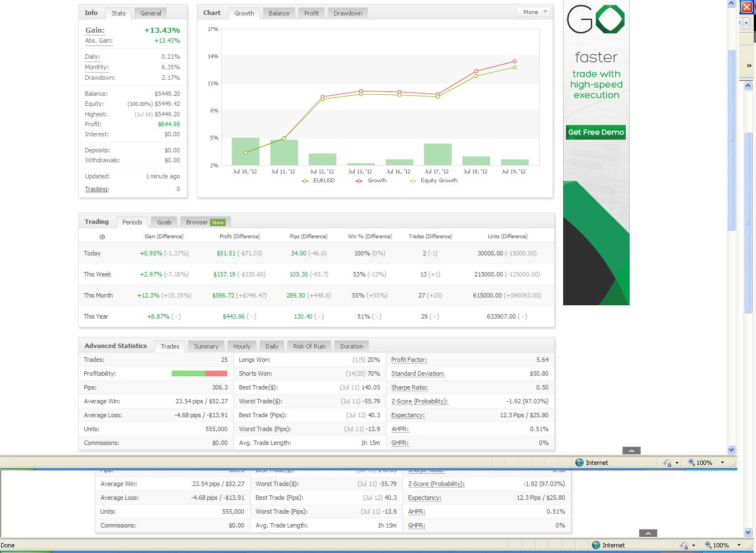The height and width of the screenshot is (553, 756).
Task: Switch to the Daily statistics tab
Action: tap(272, 346)
